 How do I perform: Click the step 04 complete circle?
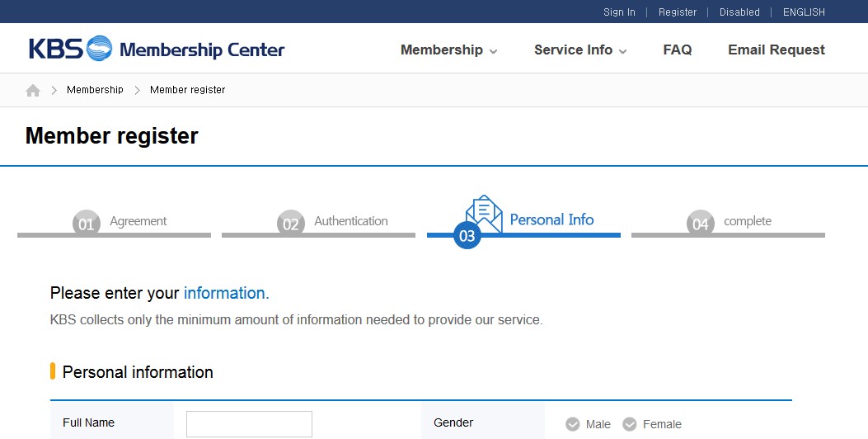coord(700,223)
